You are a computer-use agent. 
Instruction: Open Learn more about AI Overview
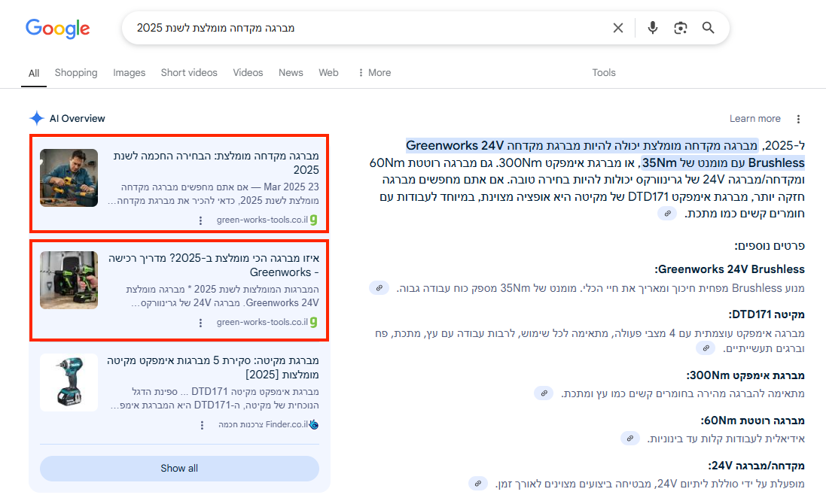(755, 119)
